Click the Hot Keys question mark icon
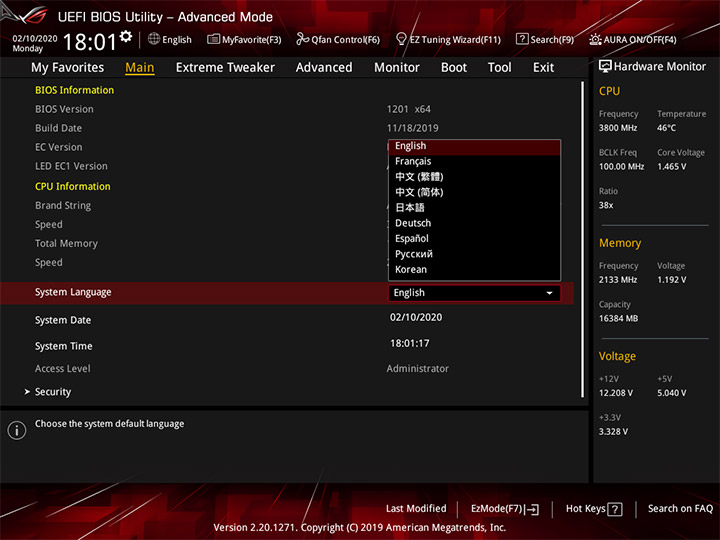Viewport: 720px width, 540px height. tap(615, 509)
